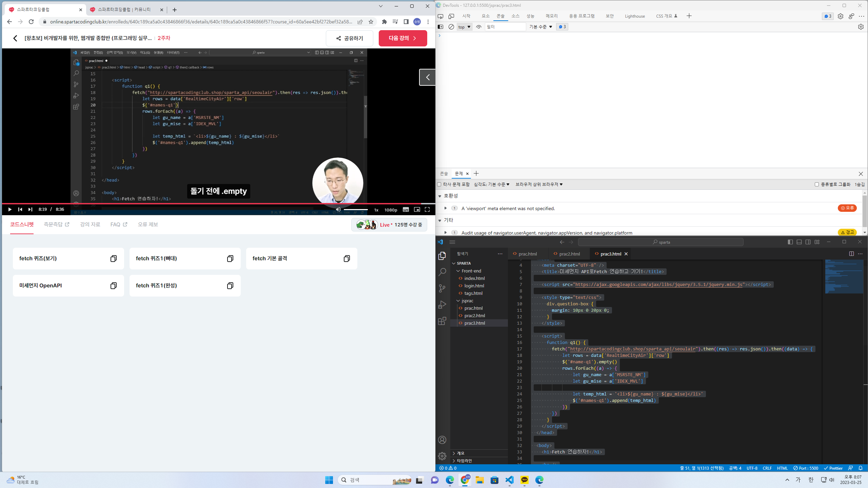Open VS Code Accounts icon
This screenshot has height=488, width=868.
coord(442,440)
